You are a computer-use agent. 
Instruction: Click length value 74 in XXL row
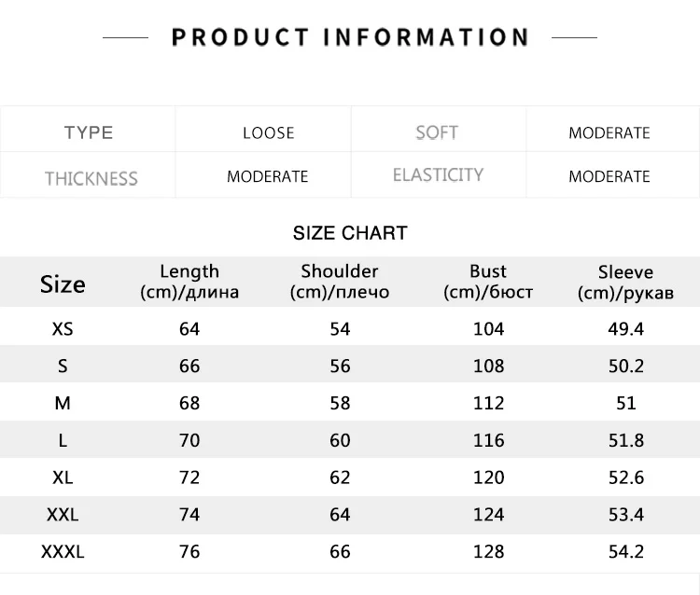click(x=189, y=515)
